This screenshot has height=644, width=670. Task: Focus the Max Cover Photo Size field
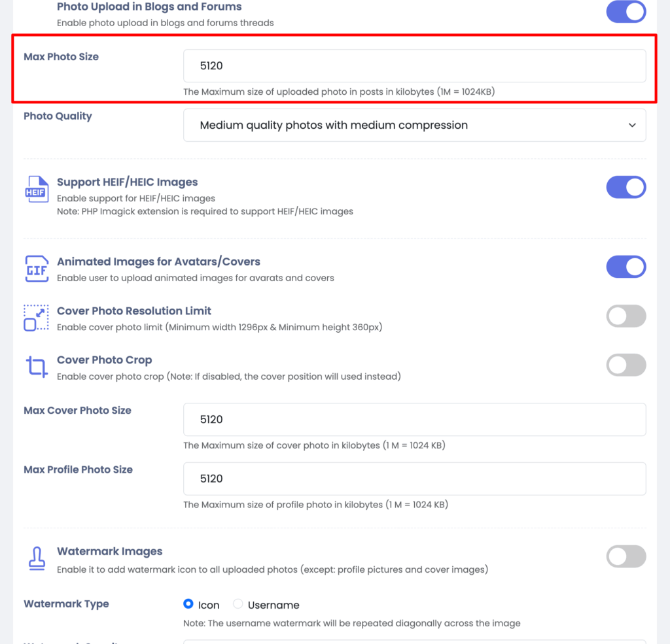[x=414, y=420]
